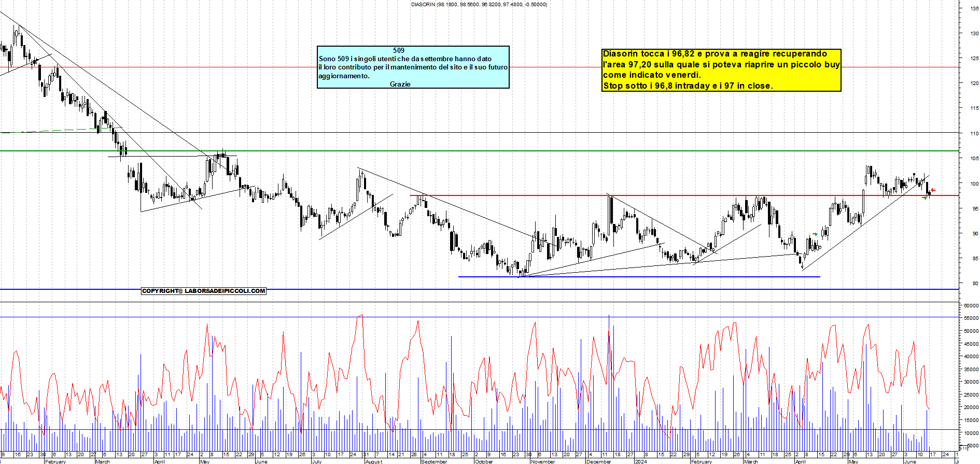Click the '509' heading in cyan box
980x464 pixels.
[x=399, y=50]
